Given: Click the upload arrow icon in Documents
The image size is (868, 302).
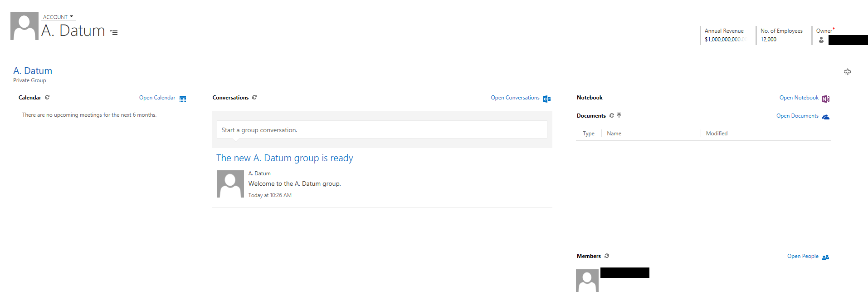Looking at the screenshot, I should point(619,115).
